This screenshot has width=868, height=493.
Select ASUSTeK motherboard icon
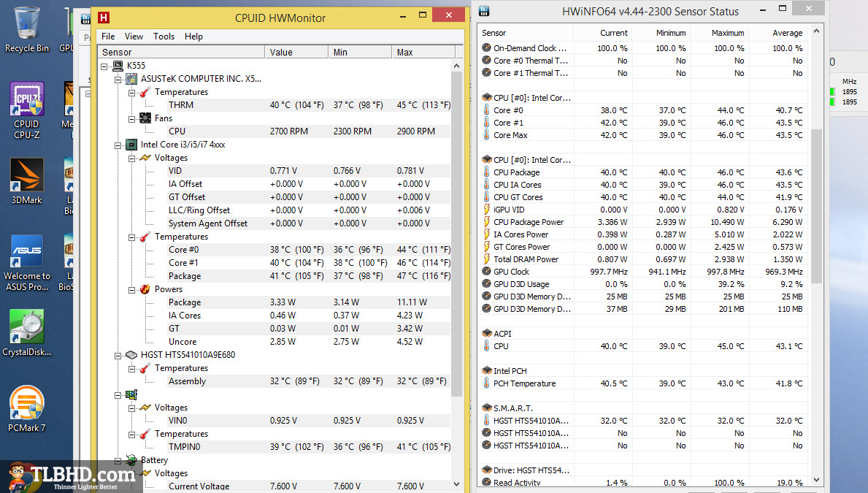[131, 79]
